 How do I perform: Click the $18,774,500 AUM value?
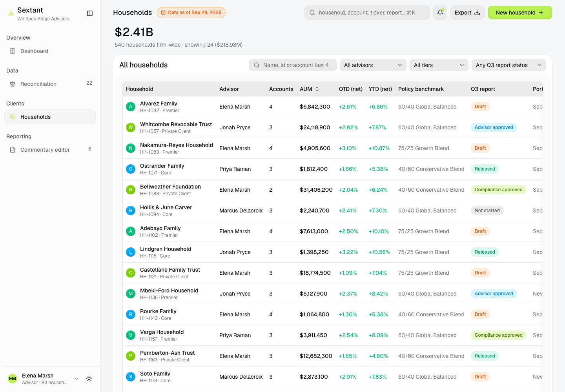point(315,273)
